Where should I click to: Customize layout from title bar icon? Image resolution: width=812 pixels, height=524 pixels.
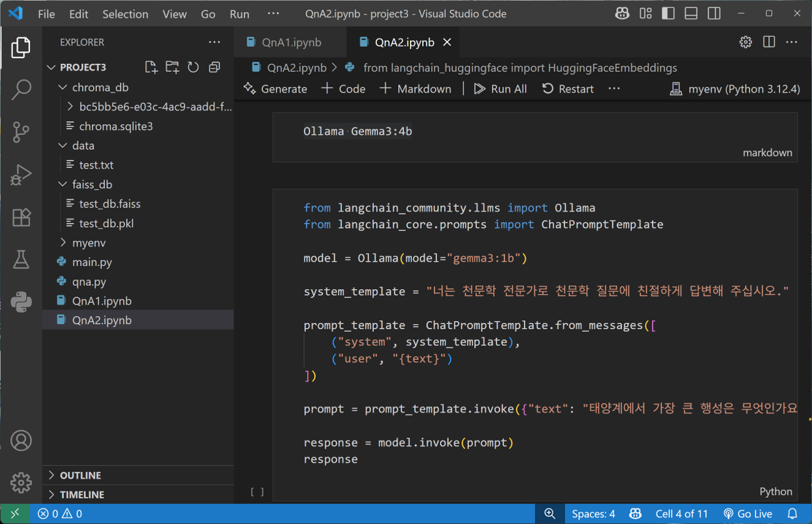tap(646, 13)
